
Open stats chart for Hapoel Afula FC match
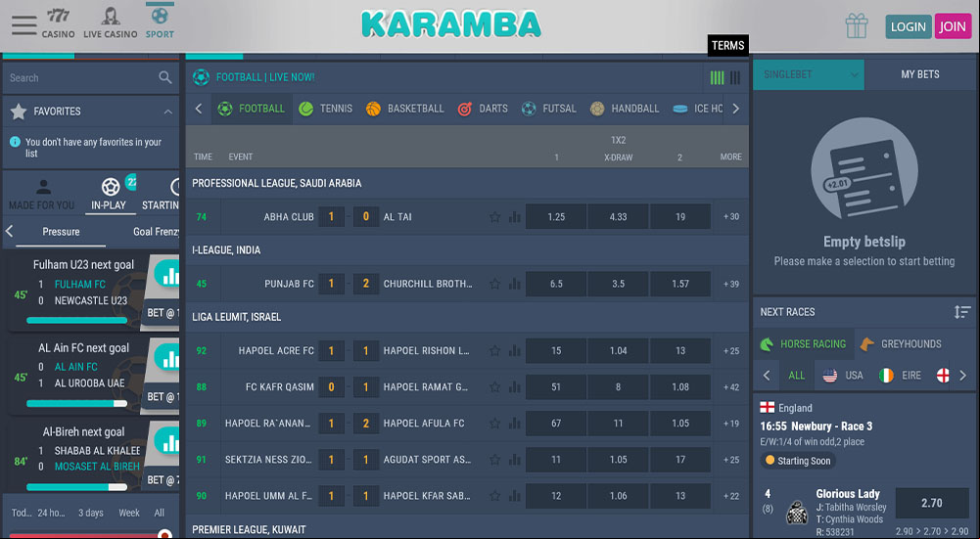(514, 423)
